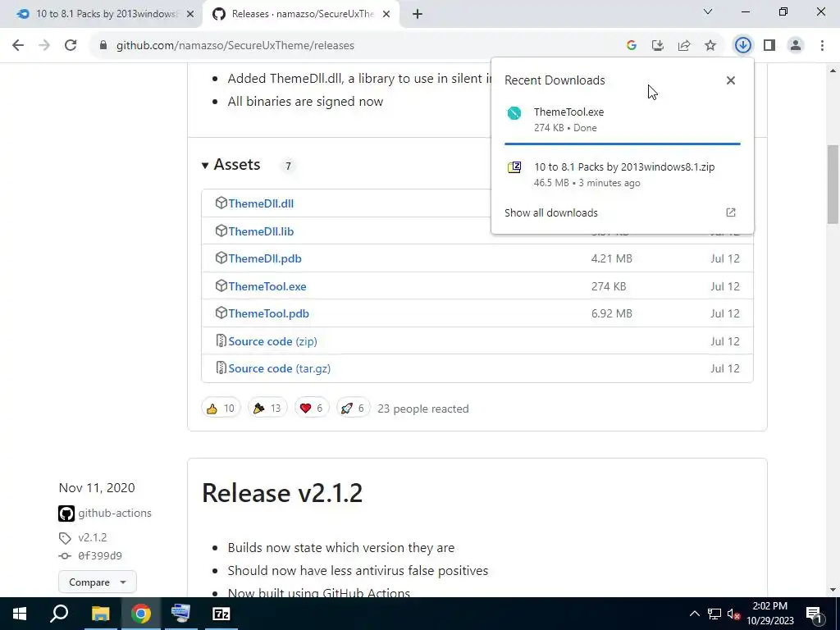Open the Chrome side panel
The width and height of the screenshot is (840, 630).
click(769, 46)
